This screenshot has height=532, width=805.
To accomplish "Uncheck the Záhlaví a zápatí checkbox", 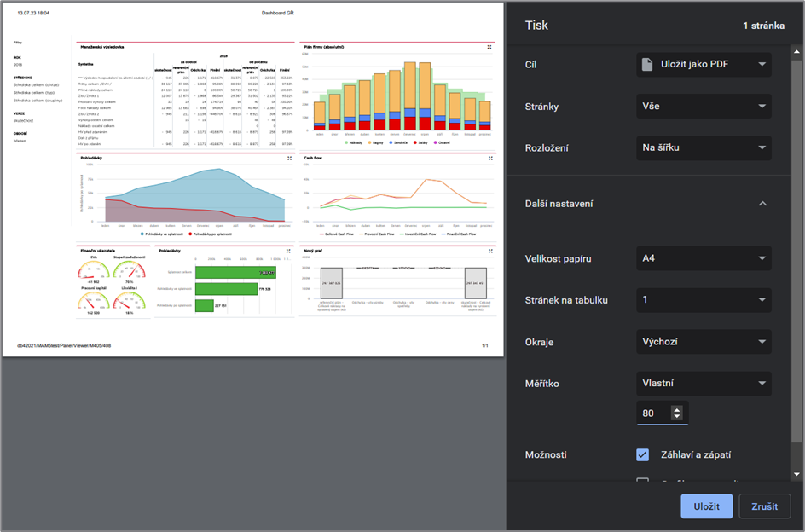I will coord(642,454).
